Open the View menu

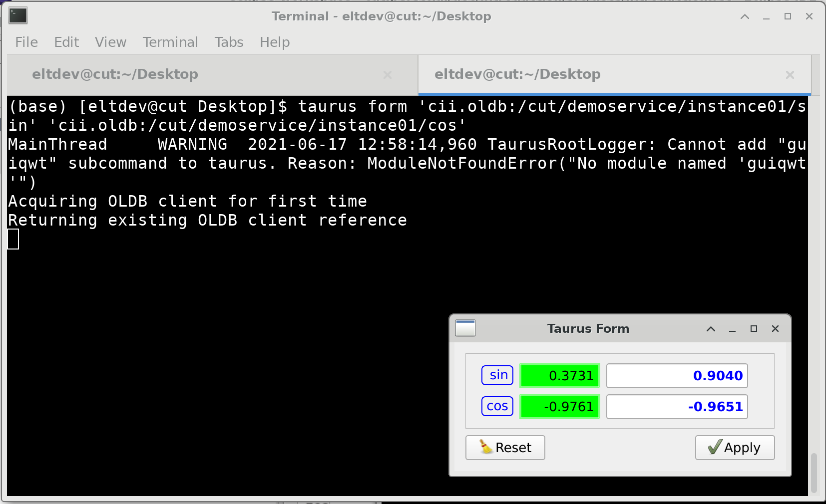coord(110,42)
